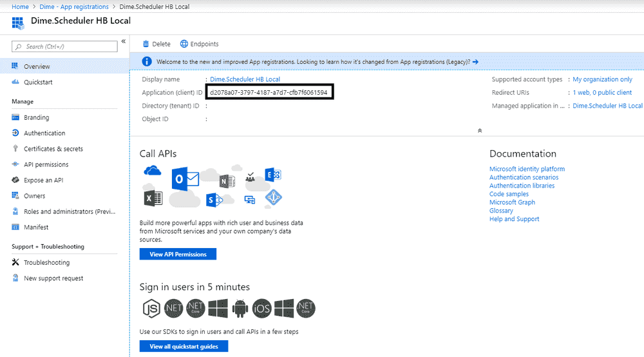Viewport: 644px width, 357px height.
Task: Click the Owners sidebar icon
Action: click(x=15, y=195)
